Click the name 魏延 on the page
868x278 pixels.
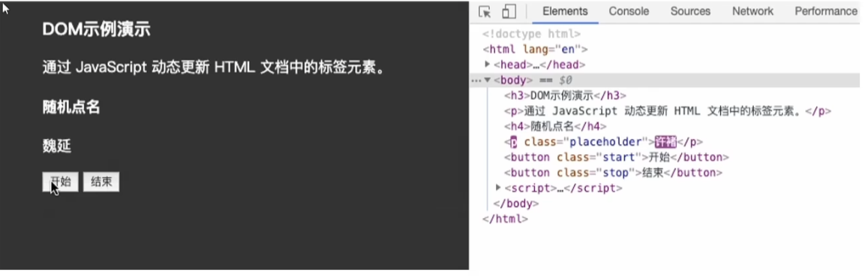[57, 147]
